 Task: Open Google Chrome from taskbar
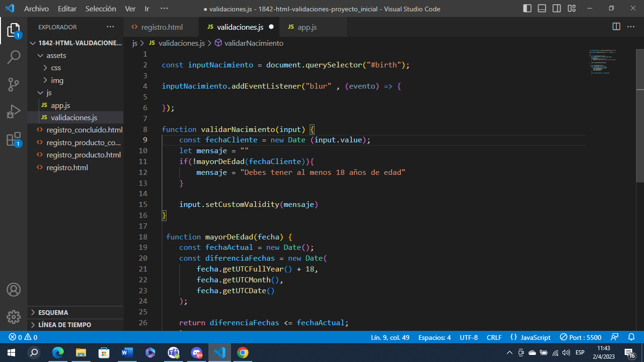tap(242, 352)
